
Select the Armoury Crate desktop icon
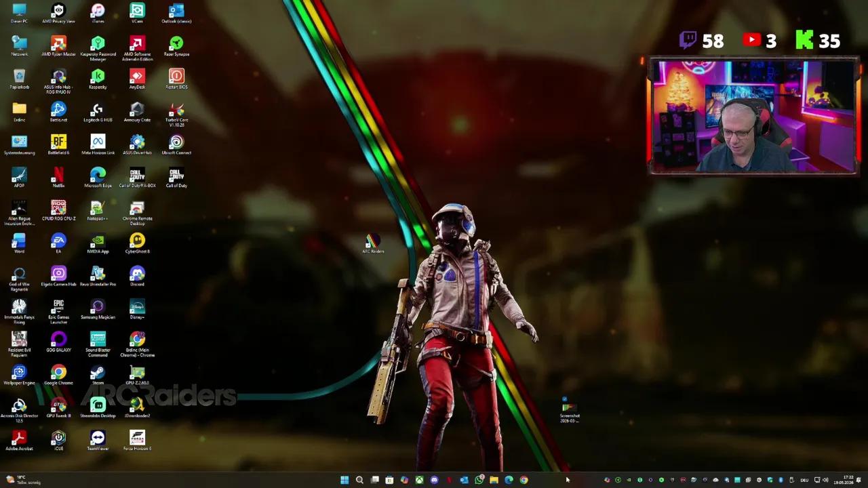137,112
